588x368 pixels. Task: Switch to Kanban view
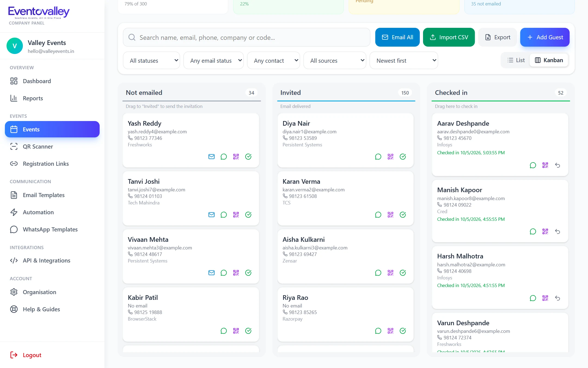coord(549,60)
